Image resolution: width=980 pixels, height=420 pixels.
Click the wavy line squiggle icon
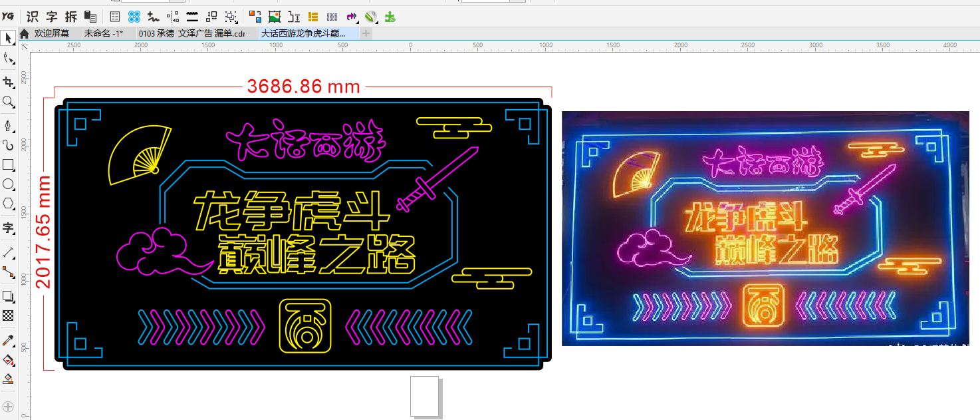point(154,17)
